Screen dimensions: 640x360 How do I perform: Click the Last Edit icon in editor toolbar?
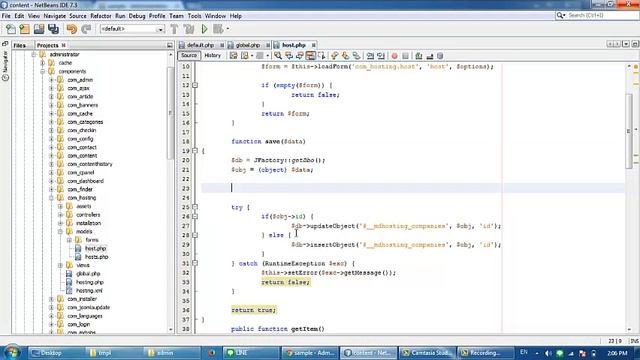click(233, 56)
